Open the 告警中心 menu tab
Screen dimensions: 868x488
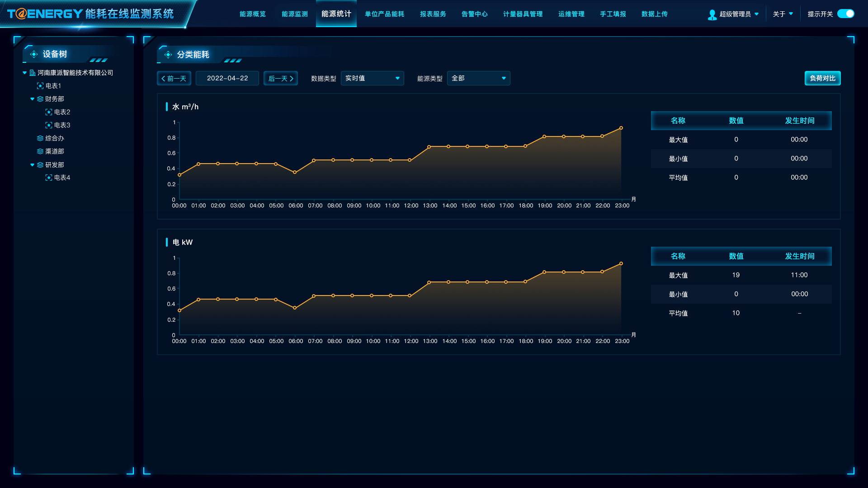click(474, 14)
